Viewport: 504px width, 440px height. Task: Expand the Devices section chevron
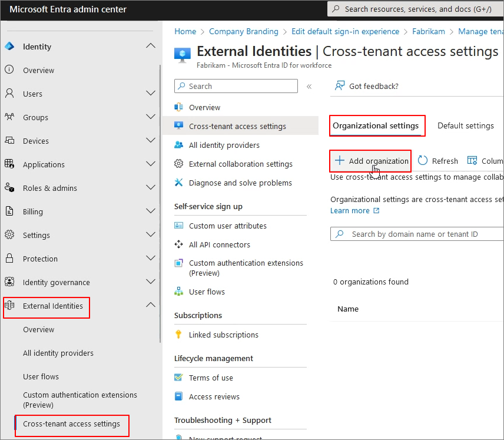coord(150,140)
